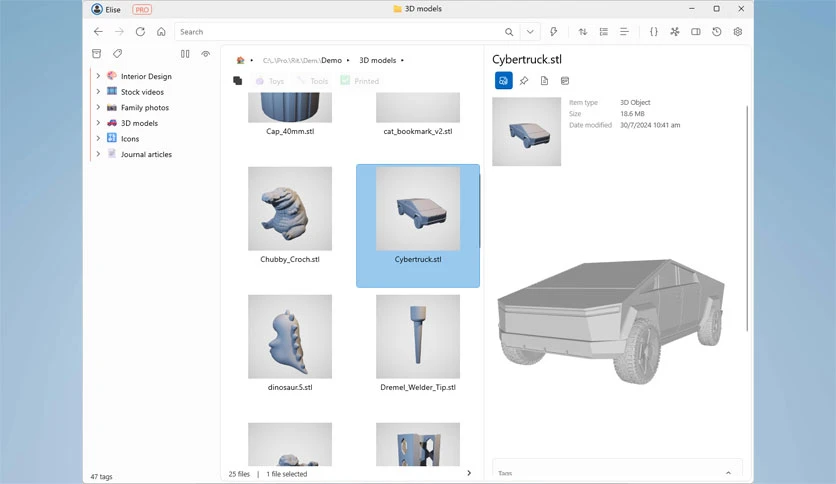Image resolution: width=836 pixels, height=484 pixels.
Task: Click Demo in the breadcrumb path
Action: point(331,60)
